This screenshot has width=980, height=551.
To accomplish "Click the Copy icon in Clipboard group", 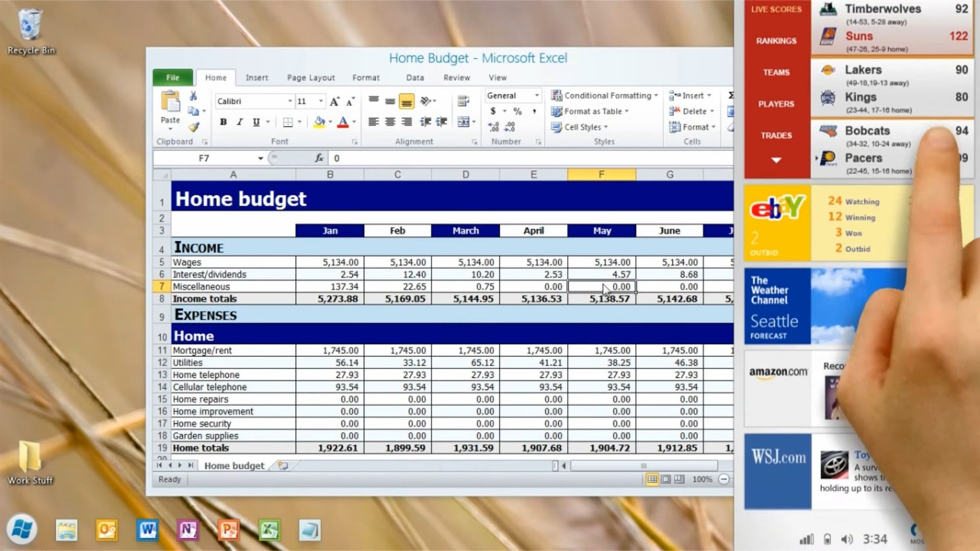I will (x=193, y=111).
